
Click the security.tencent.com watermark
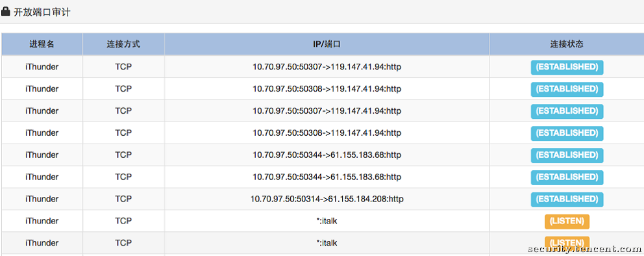(584, 249)
